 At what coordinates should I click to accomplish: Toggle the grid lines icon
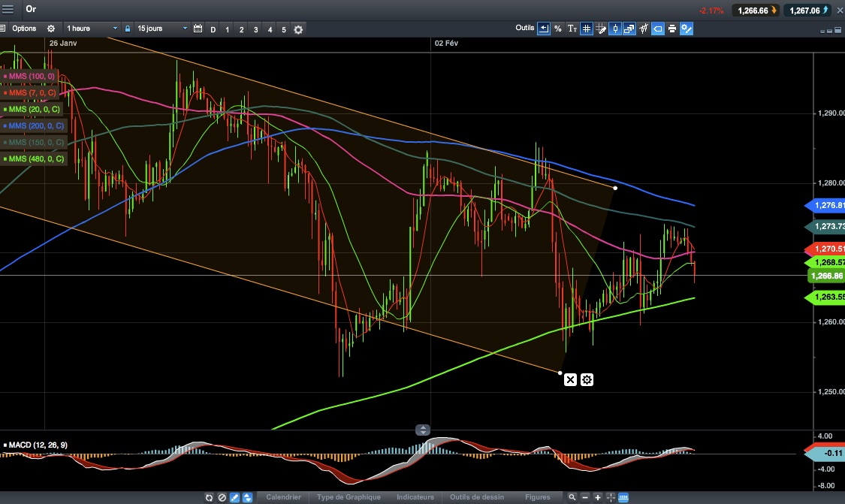[587, 29]
